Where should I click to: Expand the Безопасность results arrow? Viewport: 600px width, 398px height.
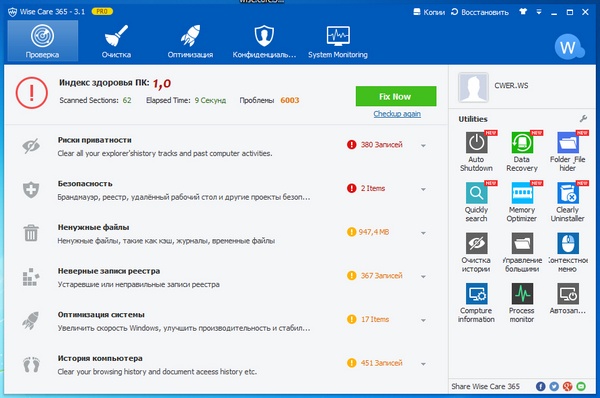click(x=423, y=189)
